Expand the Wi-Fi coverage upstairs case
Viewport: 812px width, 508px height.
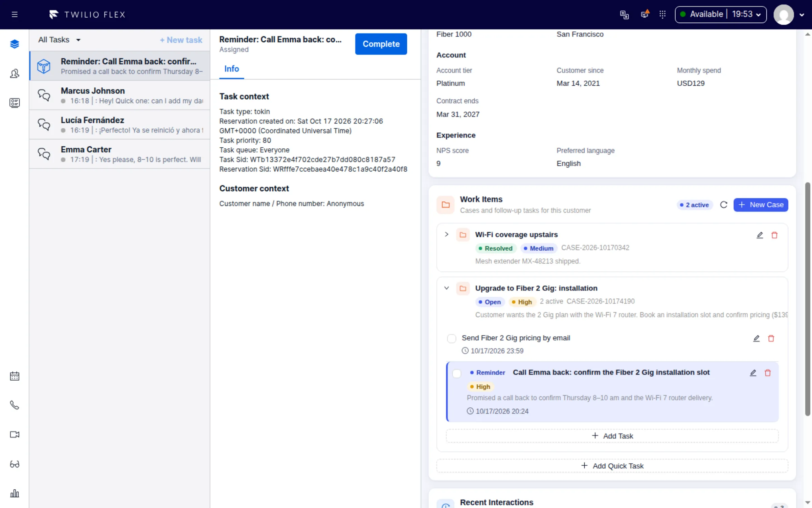[447, 234]
